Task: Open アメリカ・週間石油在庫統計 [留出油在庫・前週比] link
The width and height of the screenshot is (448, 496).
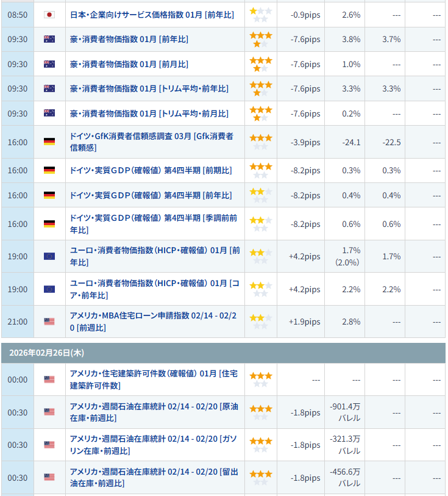Action: [154, 477]
